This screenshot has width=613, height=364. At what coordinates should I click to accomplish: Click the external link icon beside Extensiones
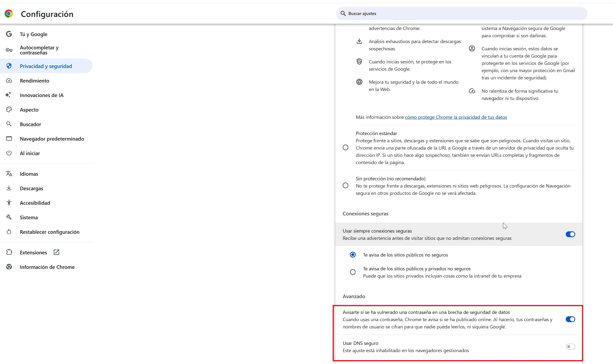[x=56, y=252]
